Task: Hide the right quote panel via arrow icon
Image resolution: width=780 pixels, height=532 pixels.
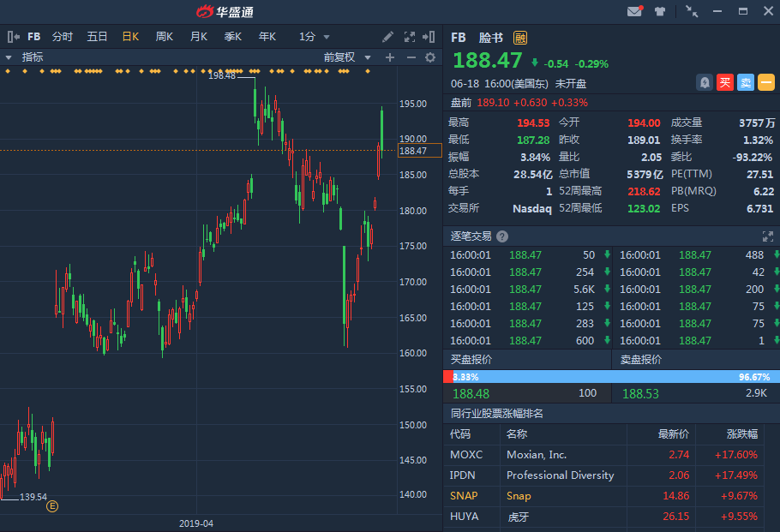Action: (x=430, y=37)
